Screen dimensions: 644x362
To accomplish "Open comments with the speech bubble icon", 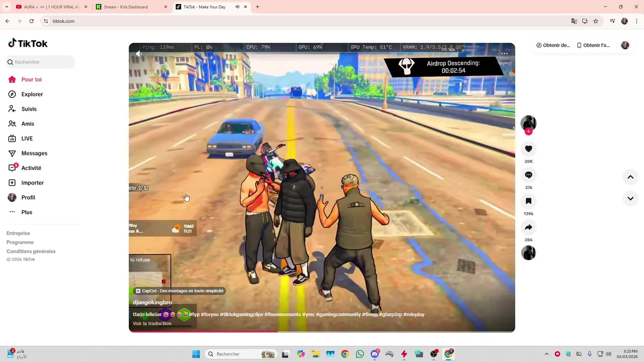I will point(528,175).
